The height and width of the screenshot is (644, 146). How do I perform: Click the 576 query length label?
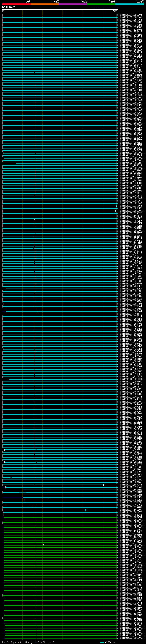115,11
